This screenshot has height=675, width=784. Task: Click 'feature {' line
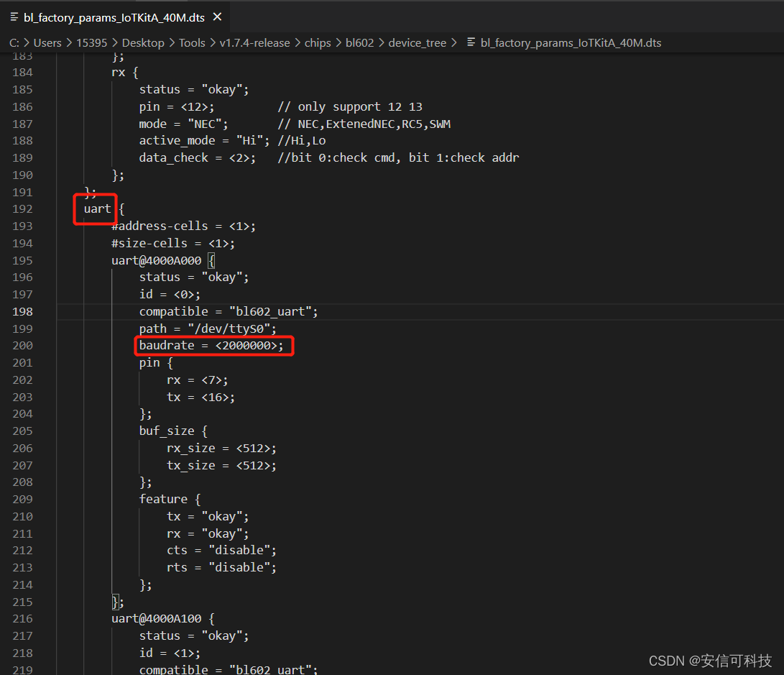tap(170, 500)
